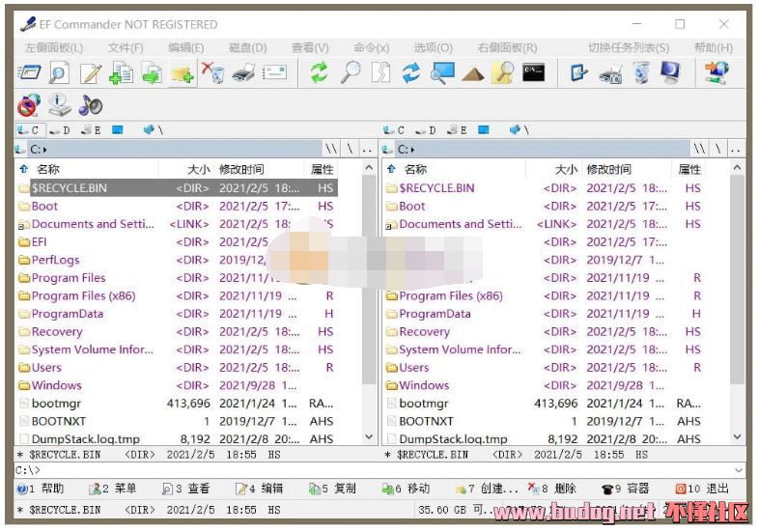The height and width of the screenshot is (532, 758).
Task: Click the blue desktop icon in left drive bar
Action: [118, 129]
